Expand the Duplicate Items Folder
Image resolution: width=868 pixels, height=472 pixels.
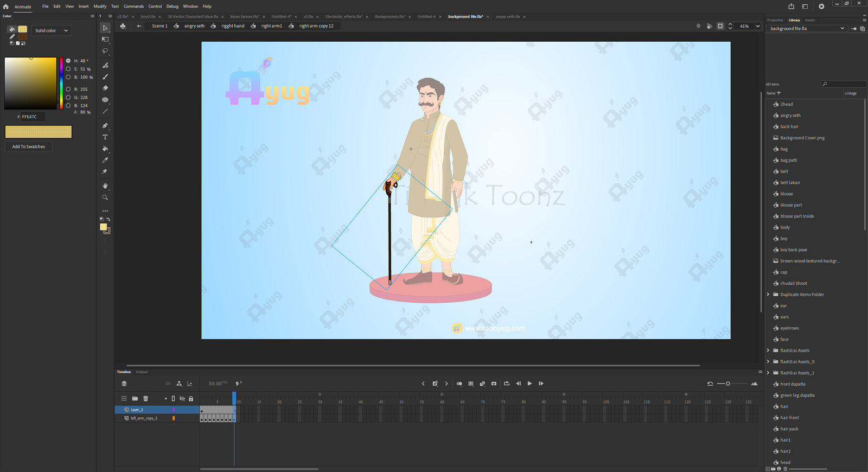click(768, 295)
